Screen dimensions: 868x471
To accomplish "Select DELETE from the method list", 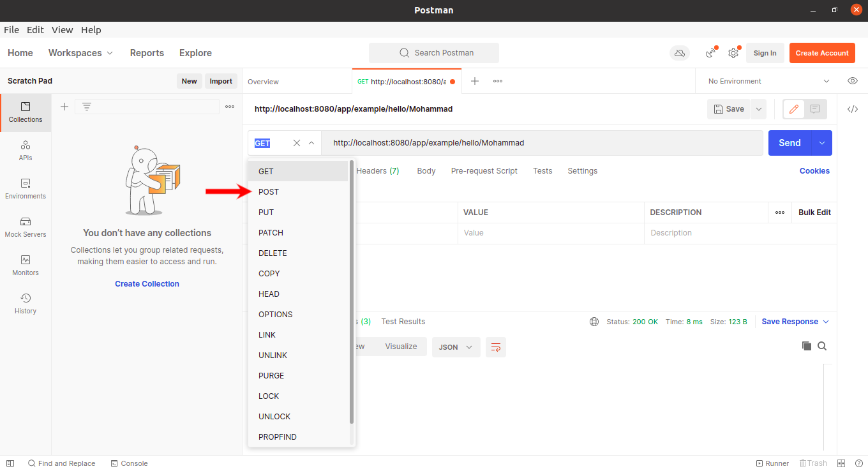I will click(x=299, y=253).
